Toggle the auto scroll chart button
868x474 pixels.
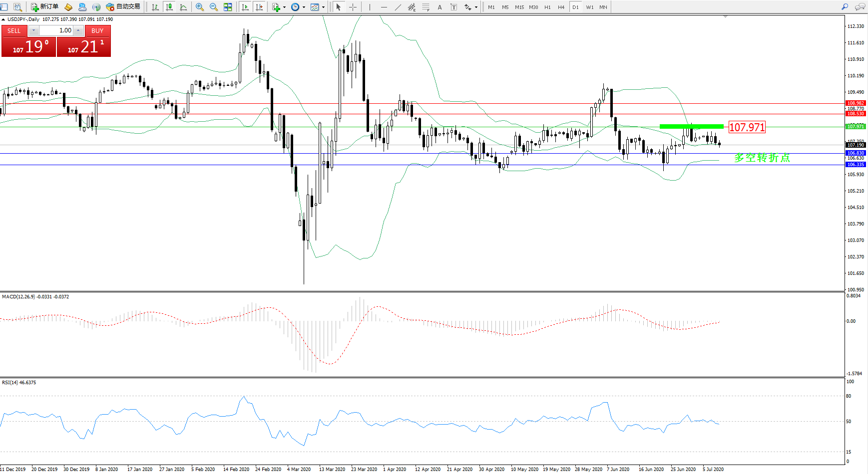click(245, 7)
